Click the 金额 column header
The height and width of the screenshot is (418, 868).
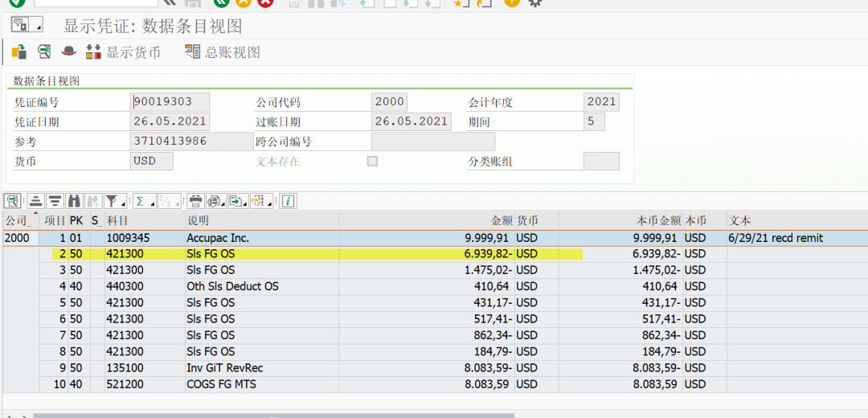click(x=426, y=220)
